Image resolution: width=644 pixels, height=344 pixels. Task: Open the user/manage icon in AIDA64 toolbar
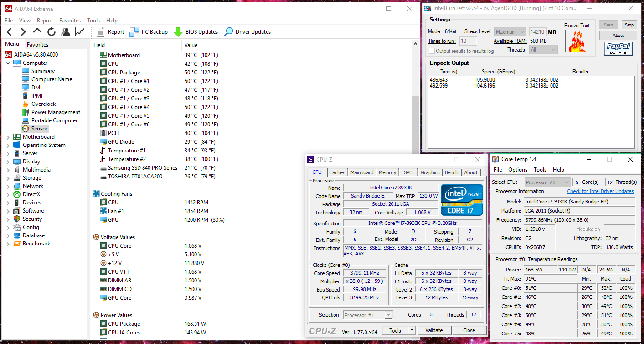66,32
